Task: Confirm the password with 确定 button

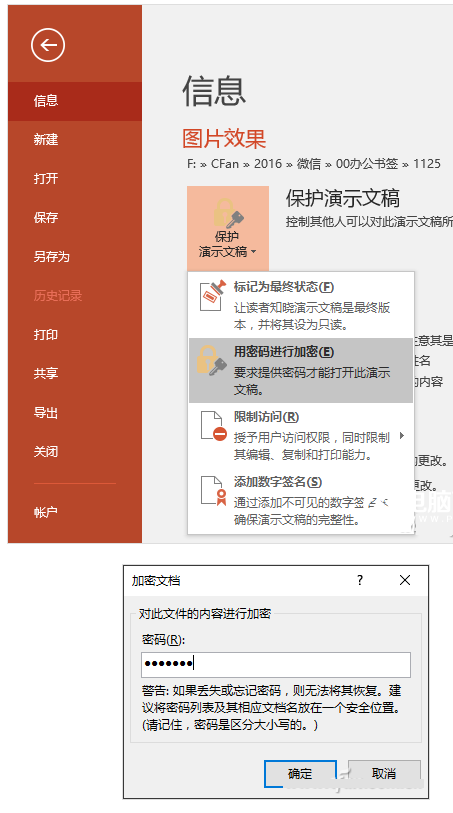Action: pyautogui.click(x=300, y=774)
